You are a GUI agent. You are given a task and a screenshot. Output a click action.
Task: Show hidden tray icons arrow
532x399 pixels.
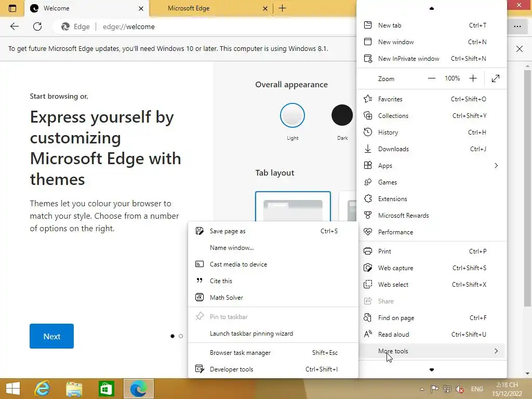point(422,389)
